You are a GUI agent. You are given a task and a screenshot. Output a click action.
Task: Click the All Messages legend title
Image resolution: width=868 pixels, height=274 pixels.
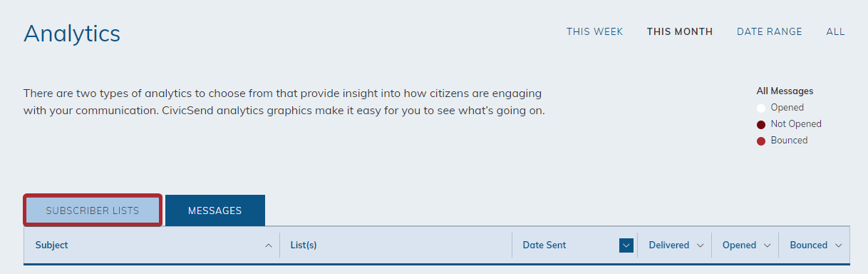[785, 91]
